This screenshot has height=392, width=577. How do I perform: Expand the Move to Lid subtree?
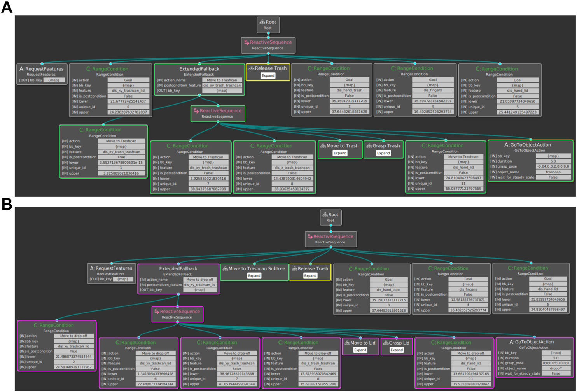point(360,350)
